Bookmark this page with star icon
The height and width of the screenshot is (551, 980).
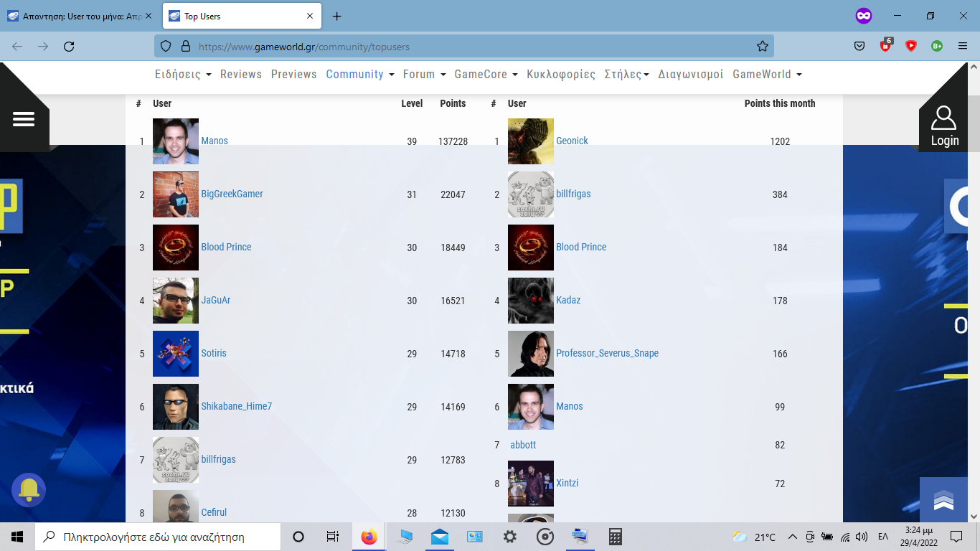[762, 46]
